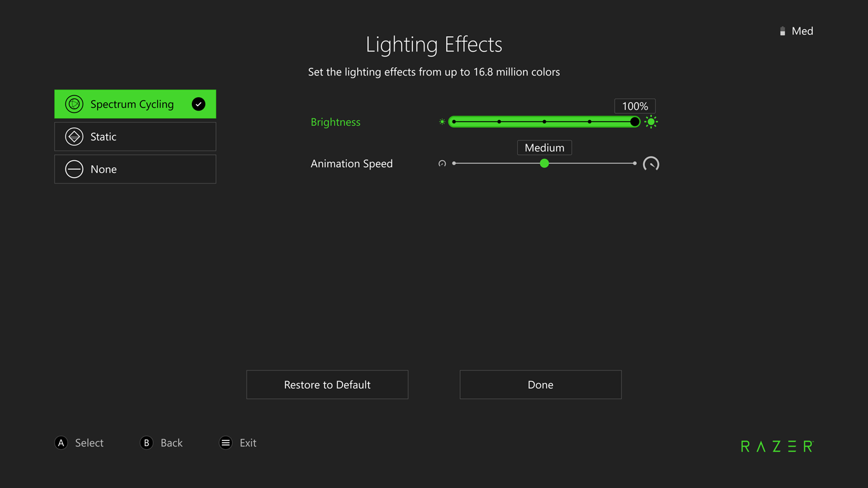The width and height of the screenshot is (868, 488).
Task: Click the Razer logo
Action: (x=776, y=445)
